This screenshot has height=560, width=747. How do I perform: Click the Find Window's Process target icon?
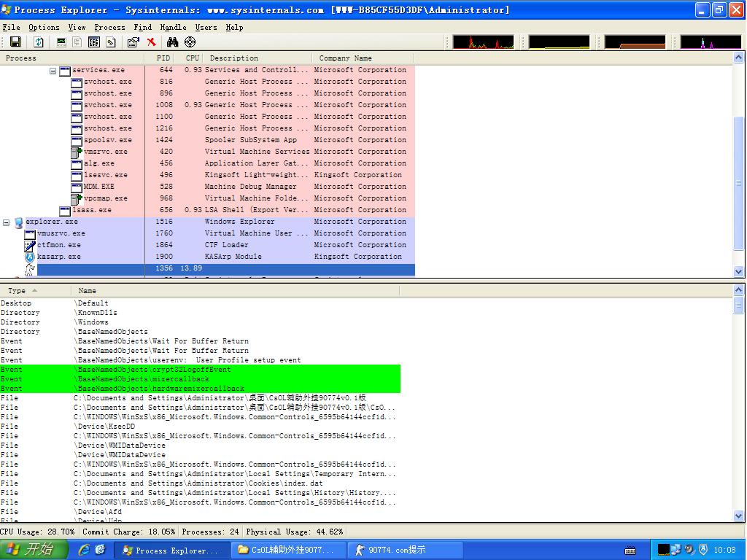tap(190, 42)
